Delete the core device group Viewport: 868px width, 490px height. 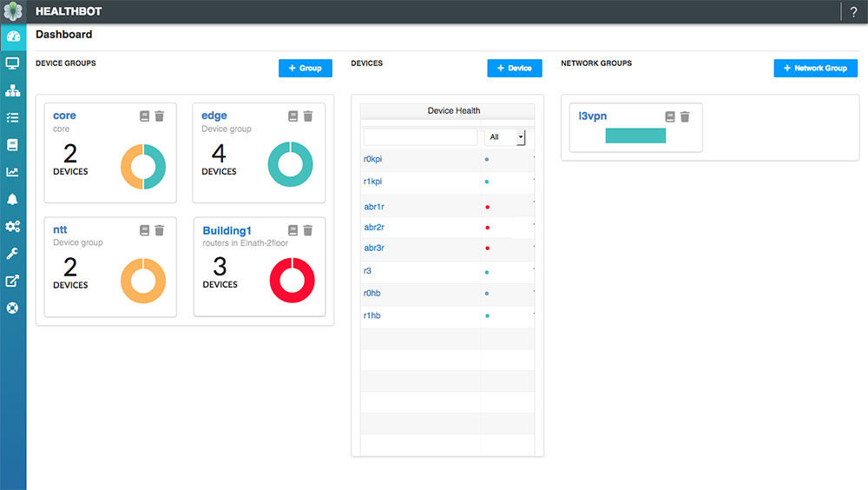click(159, 116)
